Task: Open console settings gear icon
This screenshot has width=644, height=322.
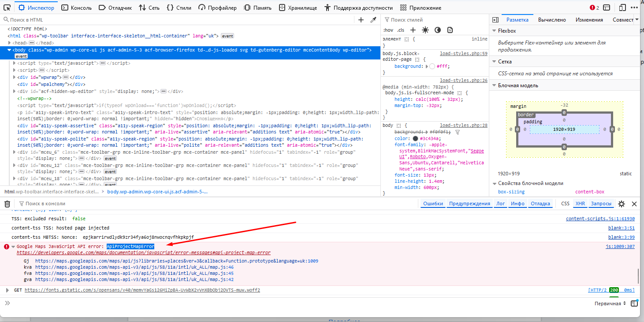Action: click(x=622, y=204)
